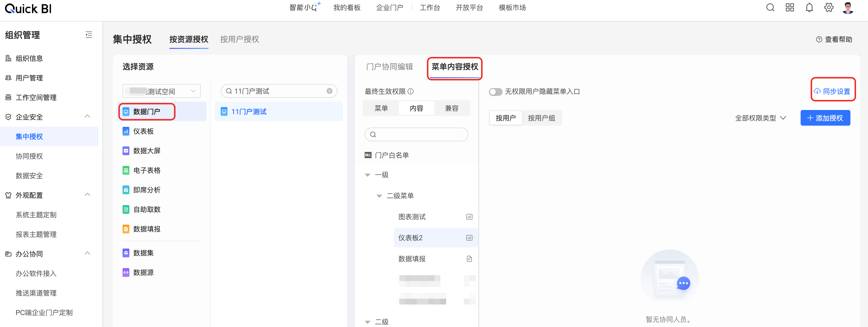Open the settings gear icon
The width and height of the screenshot is (868, 327).
pyautogui.click(x=828, y=7)
